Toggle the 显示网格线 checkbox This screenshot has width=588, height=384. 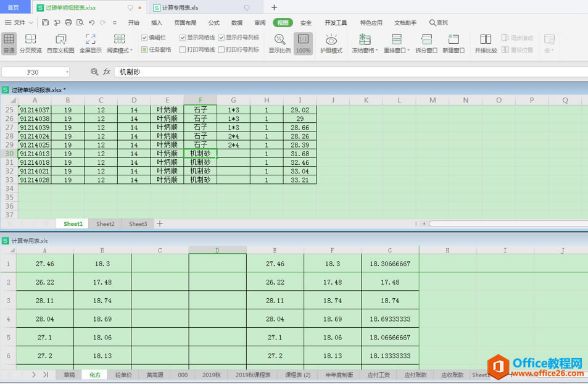click(x=183, y=38)
